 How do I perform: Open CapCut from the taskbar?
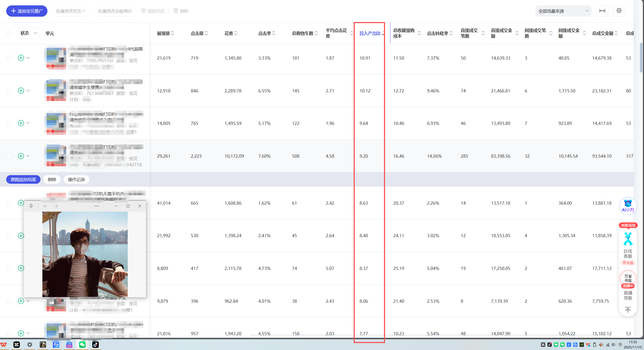(17, 345)
